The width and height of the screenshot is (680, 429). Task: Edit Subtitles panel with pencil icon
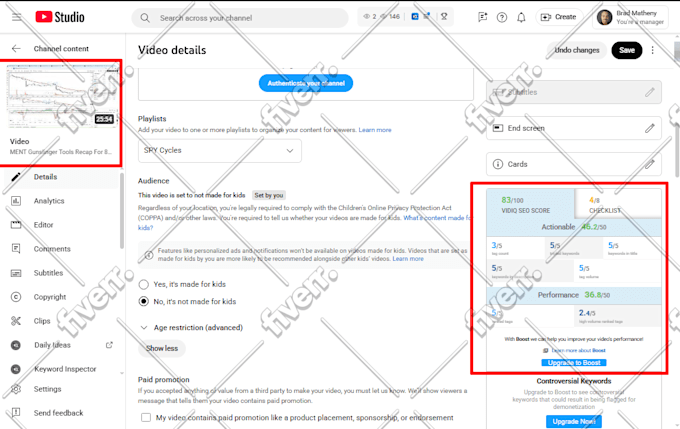click(x=649, y=92)
